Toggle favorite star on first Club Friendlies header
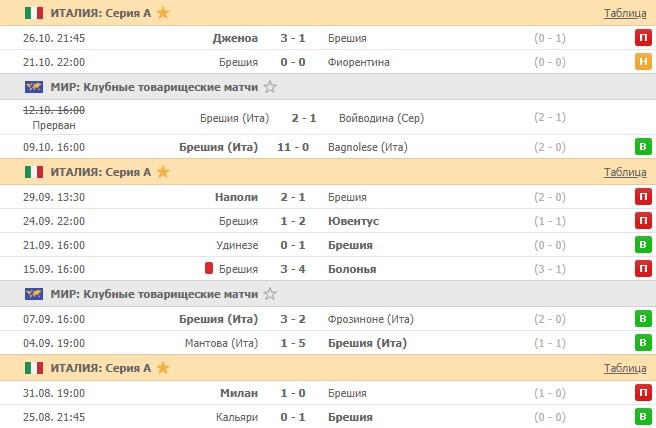Viewport: 656px width, 428px height. 270,87
